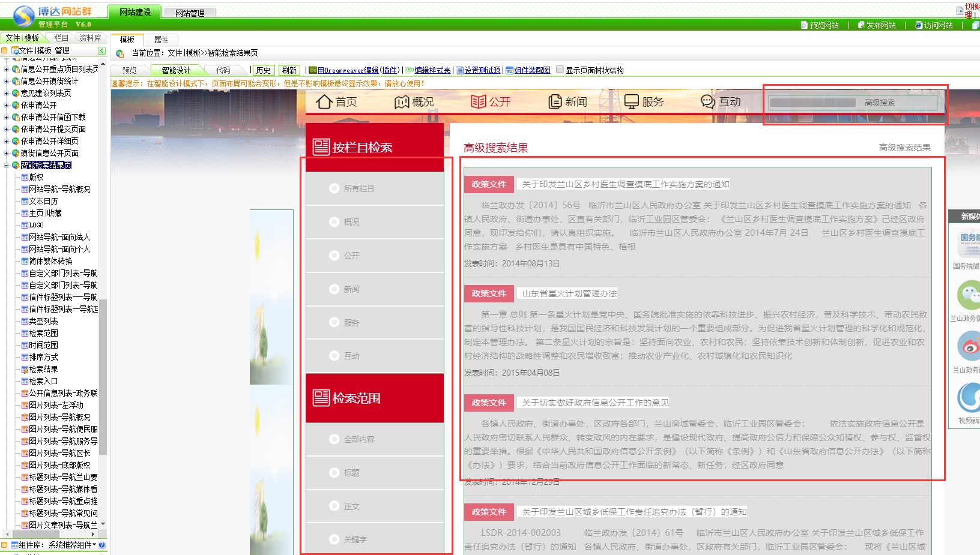
Task: Click the 历史 button
Action: click(263, 70)
